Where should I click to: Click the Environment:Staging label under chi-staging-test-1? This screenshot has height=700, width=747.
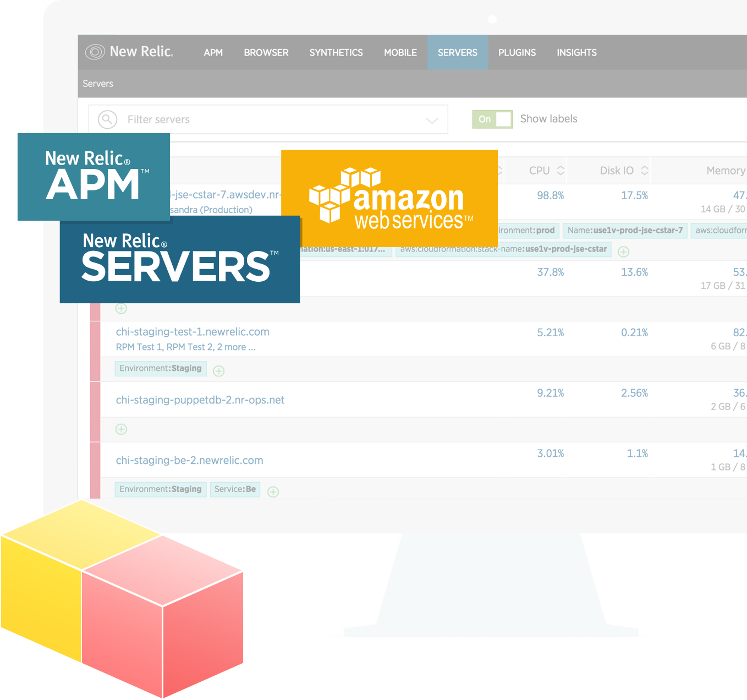click(x=161, y=368)
